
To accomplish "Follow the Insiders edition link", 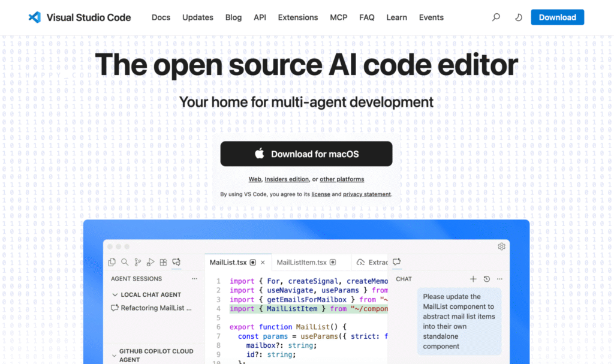I will click(x=286, y=179).
